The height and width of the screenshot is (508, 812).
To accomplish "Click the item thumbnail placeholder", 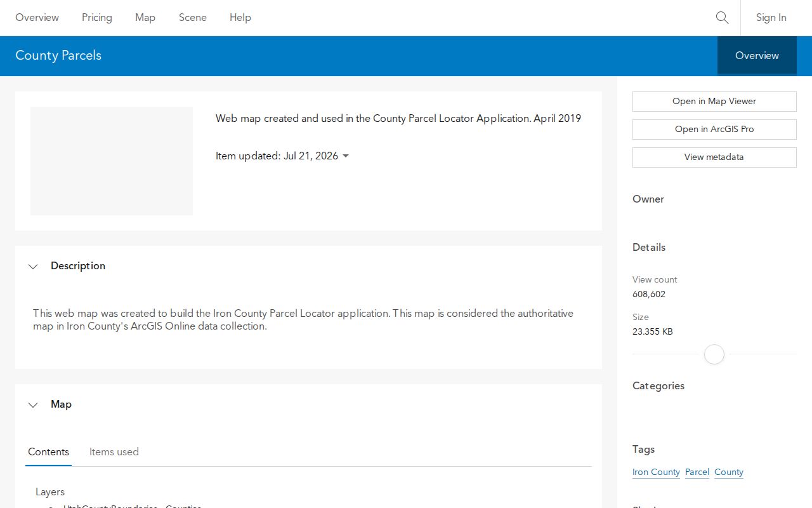I will coord(112,161).
